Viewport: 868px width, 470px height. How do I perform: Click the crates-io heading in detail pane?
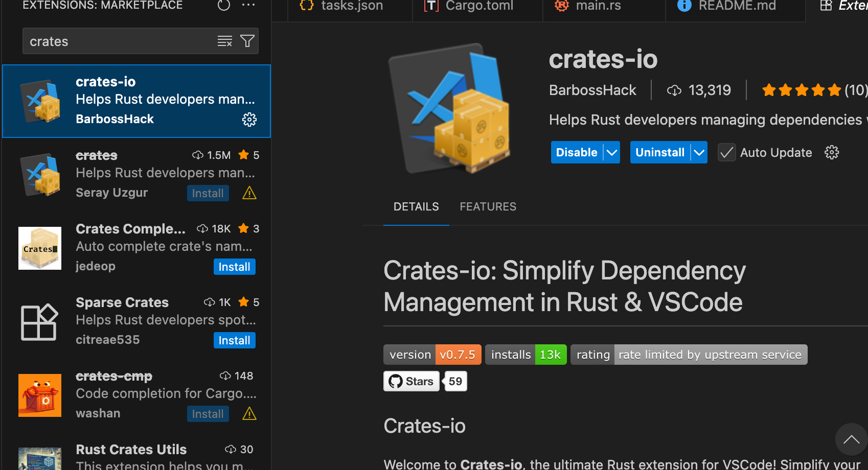[603, 59]
